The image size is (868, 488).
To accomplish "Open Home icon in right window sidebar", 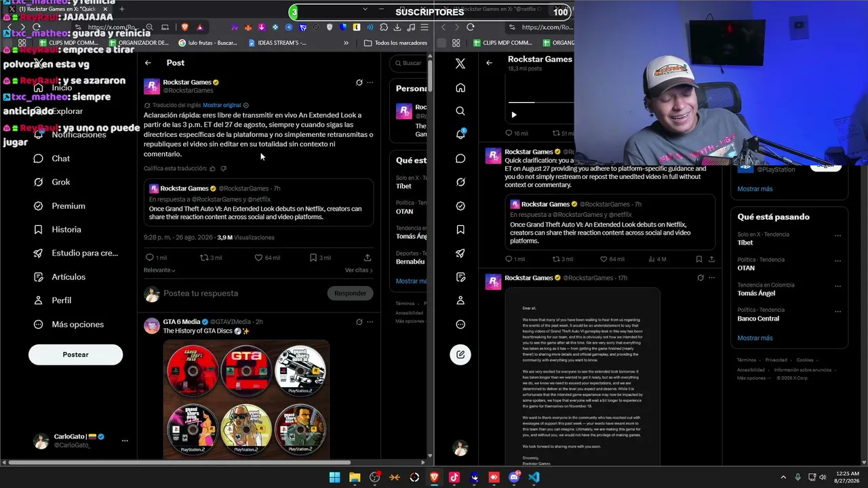I will tap(460, 87).
